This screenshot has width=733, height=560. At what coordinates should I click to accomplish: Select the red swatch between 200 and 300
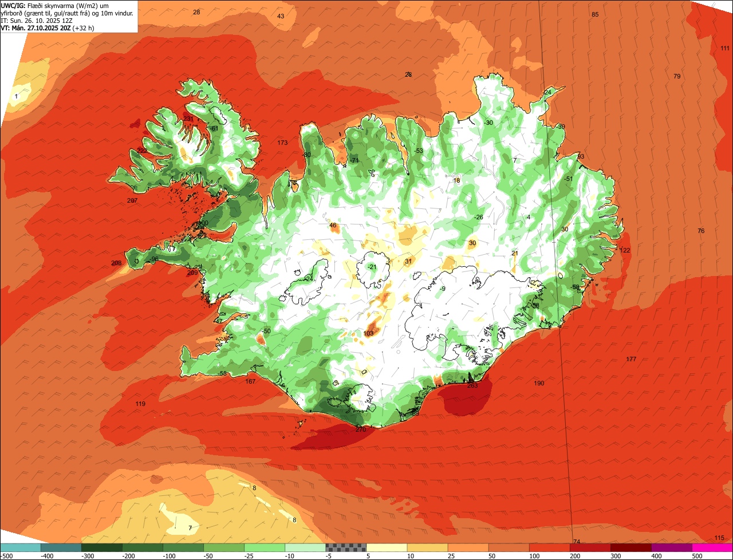click(x=589, y=547)
